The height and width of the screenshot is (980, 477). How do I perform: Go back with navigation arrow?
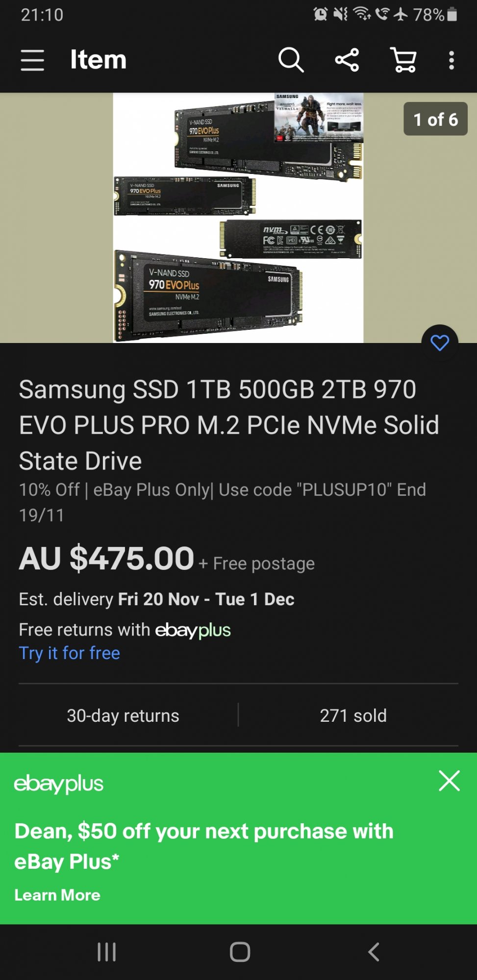click(374, 952)
